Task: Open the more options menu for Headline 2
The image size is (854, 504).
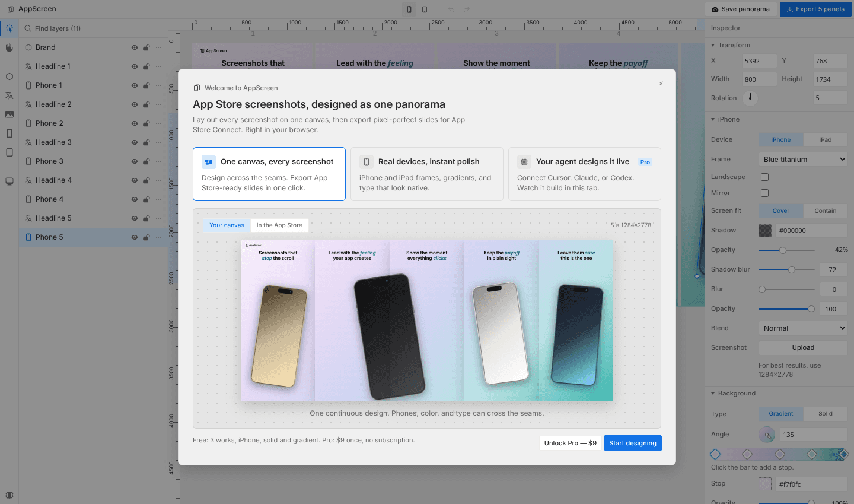Action: pyautogui.click(x=158, y=104)
